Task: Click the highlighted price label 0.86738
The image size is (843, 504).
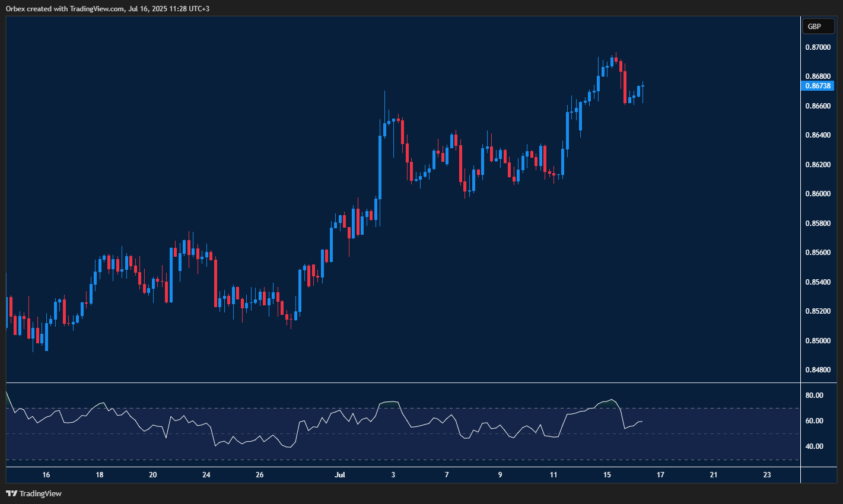Action: coord(819,86)
